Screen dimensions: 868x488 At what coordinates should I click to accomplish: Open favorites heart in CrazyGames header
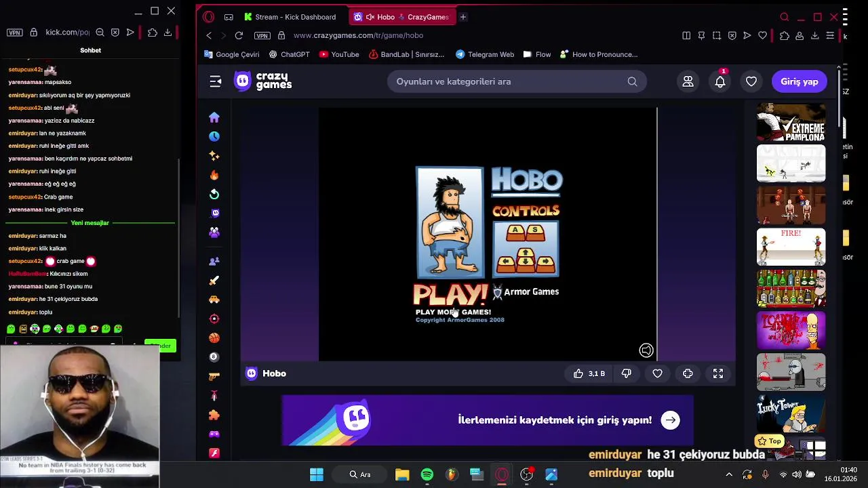[751, 81]
